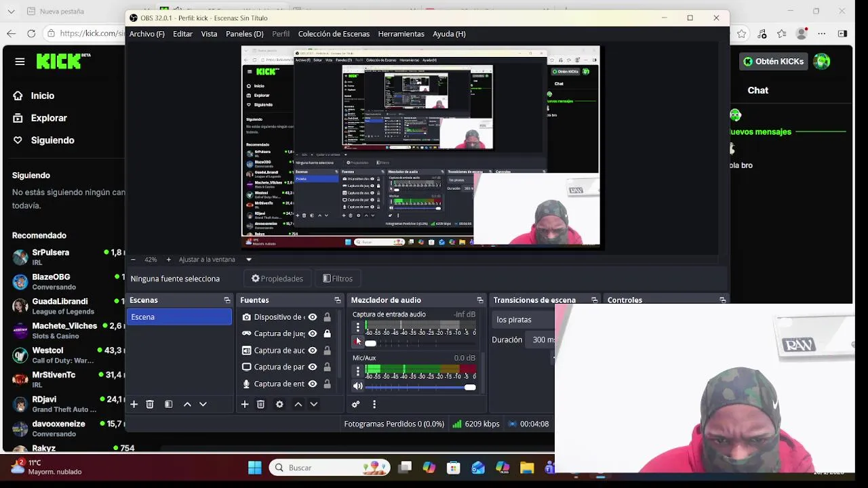Image resolution: width=868 pixels, height=488 pixels.
Task: Move the scene up in Escenas
Action: click(x=187, y=404)
